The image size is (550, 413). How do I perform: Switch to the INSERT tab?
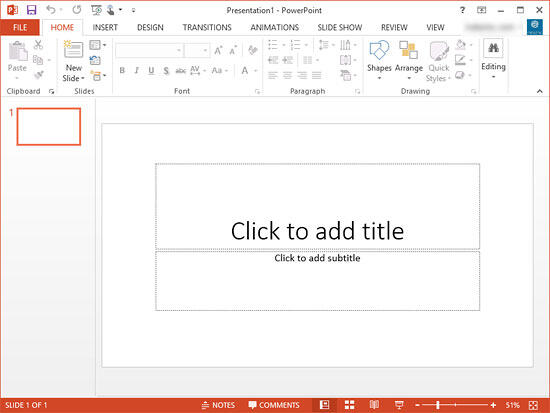coord(105,27)
